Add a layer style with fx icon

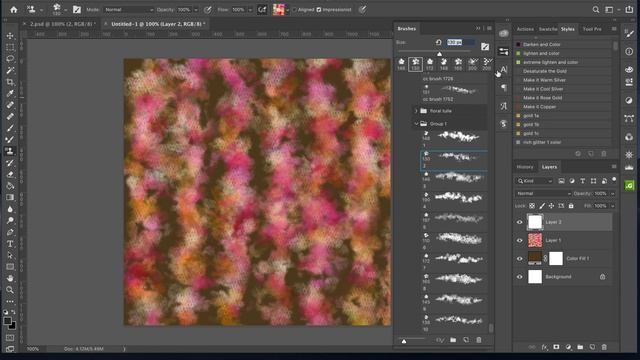pyautogui.click(x=544, y=347)
